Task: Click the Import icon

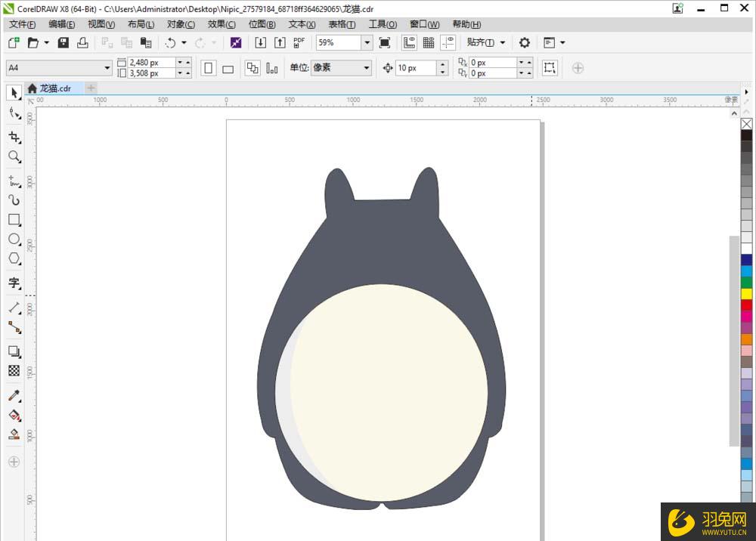Action: (260, 43)
